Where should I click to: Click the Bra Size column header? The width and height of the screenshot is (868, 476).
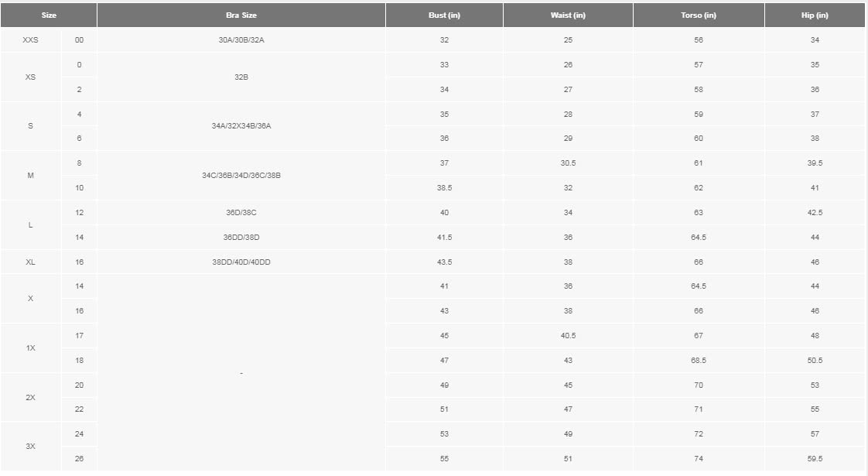[x=241, y=15]
